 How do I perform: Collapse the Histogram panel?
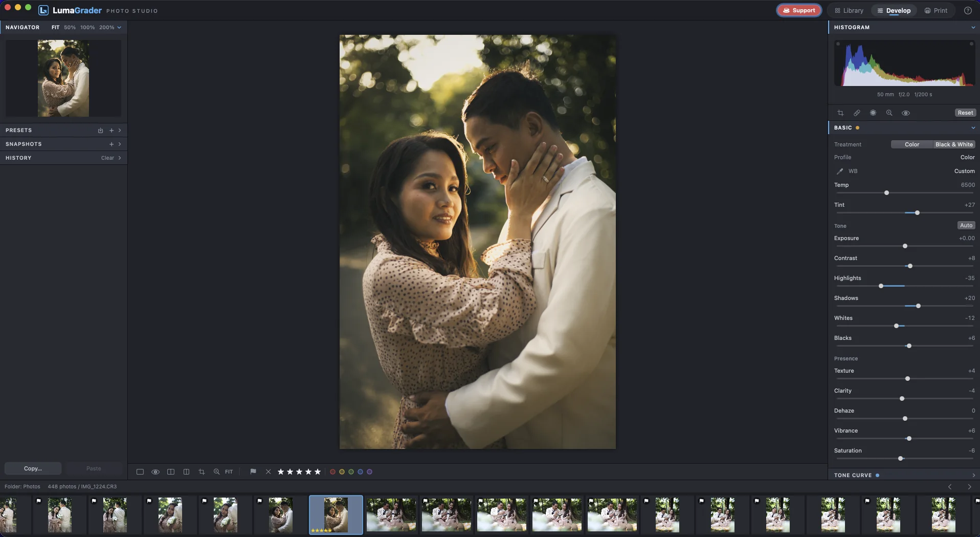(973, 27)
